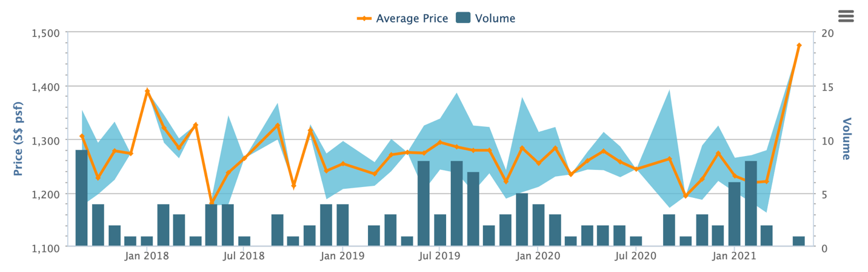Hide the Volume series via legend text
The width and height of the screenshot is (868, 272).
coord(495,18)
